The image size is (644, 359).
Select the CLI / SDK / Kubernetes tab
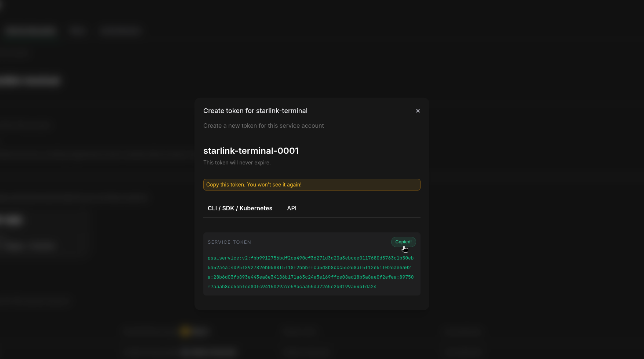click(x=240, y=208)
